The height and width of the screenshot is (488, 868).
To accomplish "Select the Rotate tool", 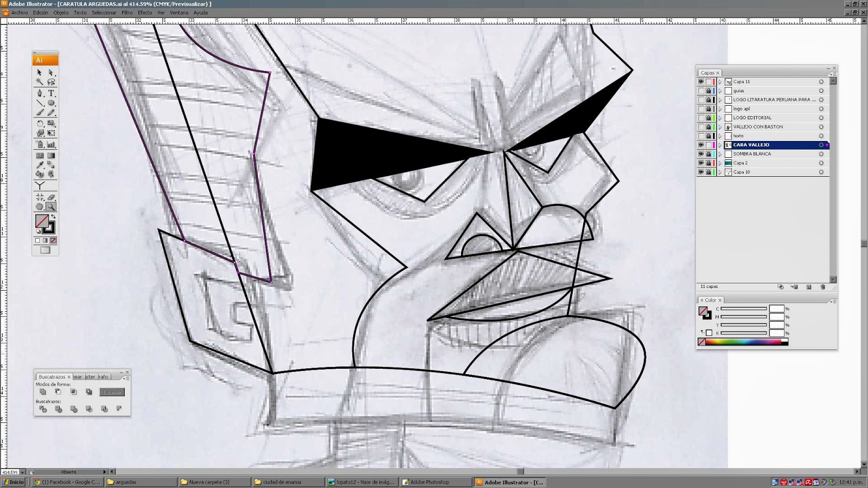I will click(39, 124).
